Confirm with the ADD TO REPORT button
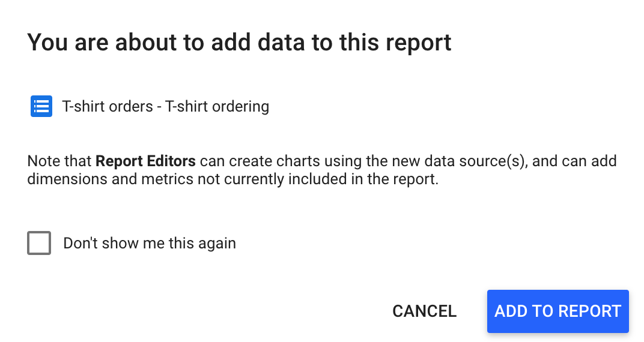 pos(557,311)
